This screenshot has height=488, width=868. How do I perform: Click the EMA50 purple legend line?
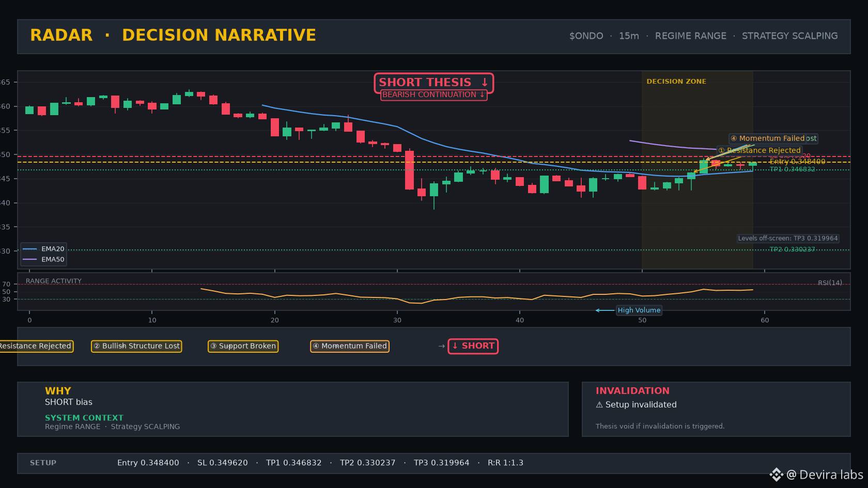point(30,259)
